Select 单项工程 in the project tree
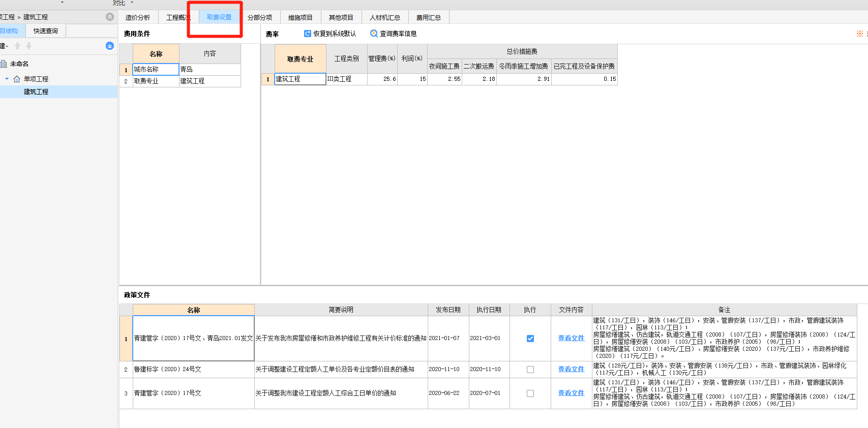The width and height of the screenshot is (868, 428). pos(36,79)
